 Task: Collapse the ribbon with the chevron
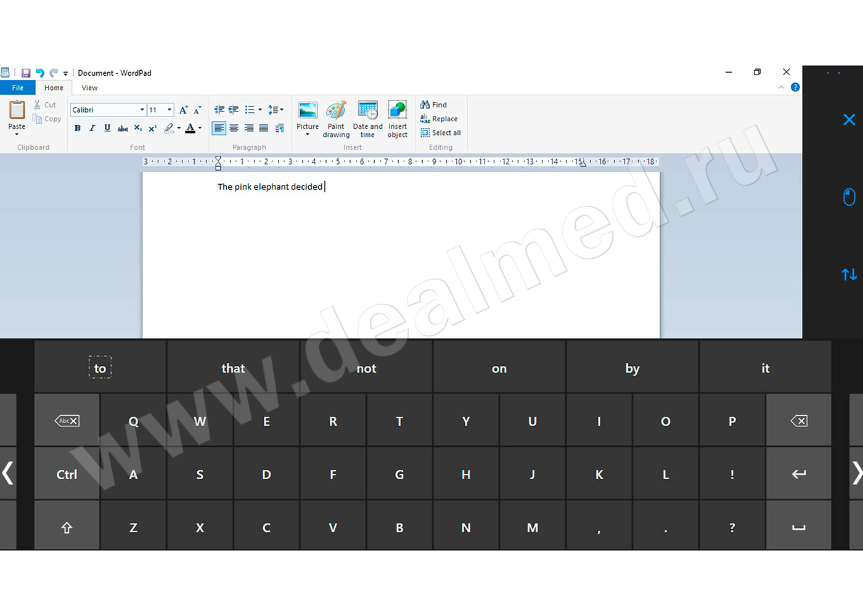pos(782,87)
